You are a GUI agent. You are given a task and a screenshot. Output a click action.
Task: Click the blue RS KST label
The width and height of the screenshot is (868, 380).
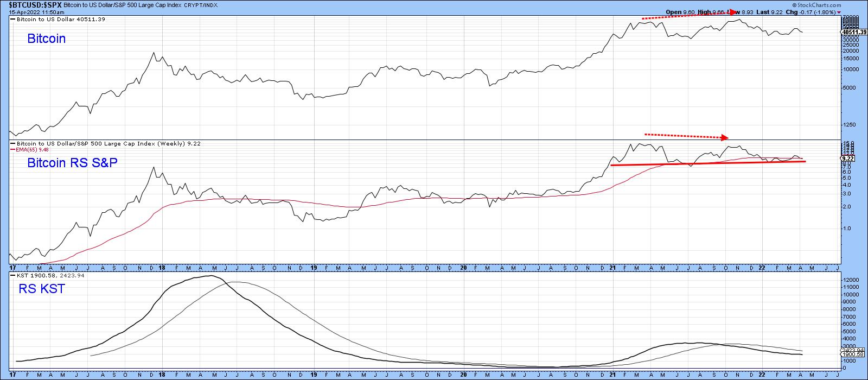pyautogui.click(x=41, y=289)
